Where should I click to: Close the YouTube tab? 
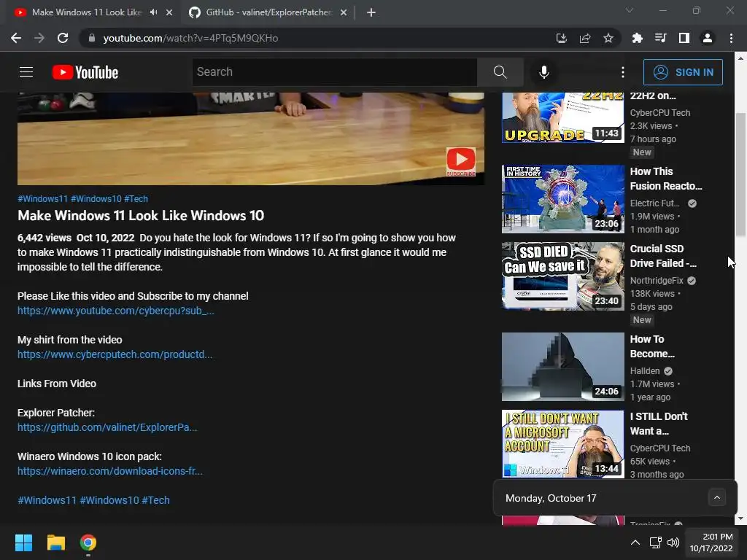tap(169, 12)
